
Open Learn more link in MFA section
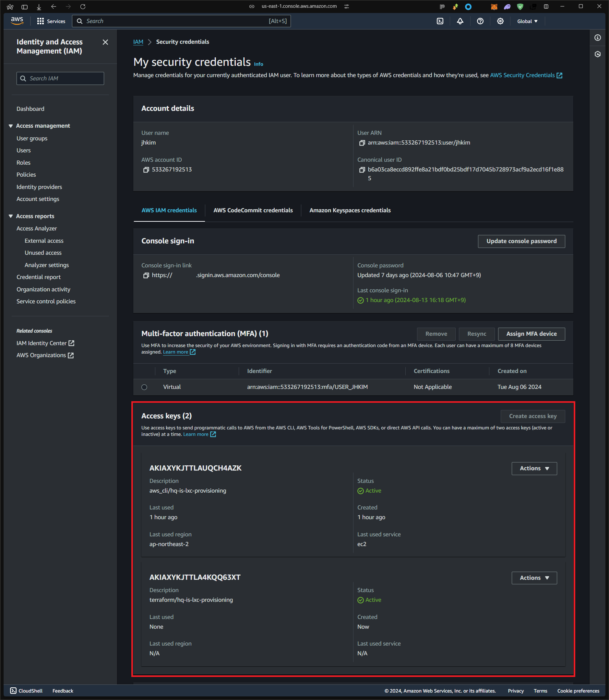tap(175, 352)
